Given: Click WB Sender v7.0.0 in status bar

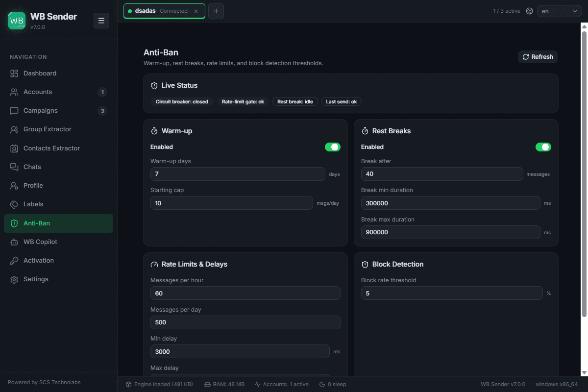Looking at the screenshot, I should point(503,385).
